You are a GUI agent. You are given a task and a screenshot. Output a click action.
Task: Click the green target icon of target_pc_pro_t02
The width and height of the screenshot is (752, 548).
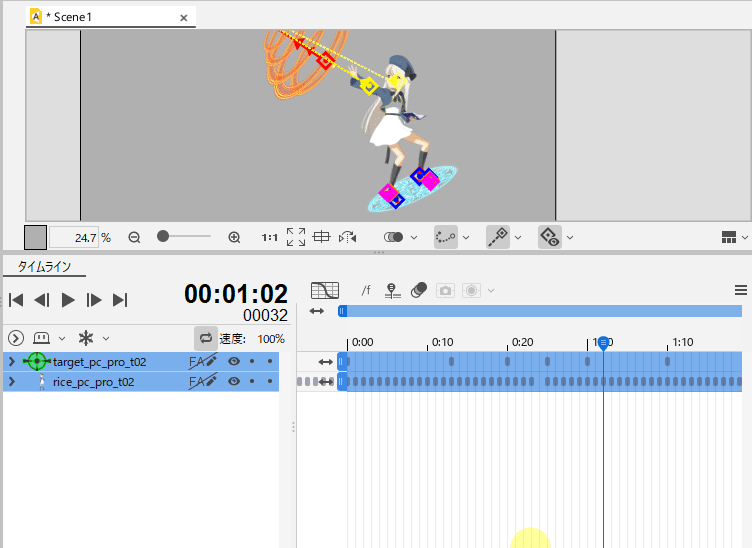pos(37,361)
